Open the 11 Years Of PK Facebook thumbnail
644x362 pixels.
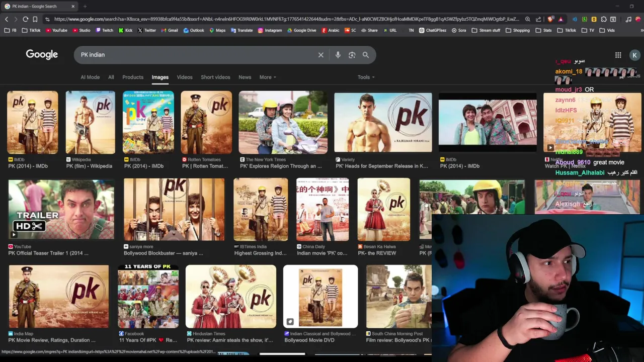coord(148,297)
